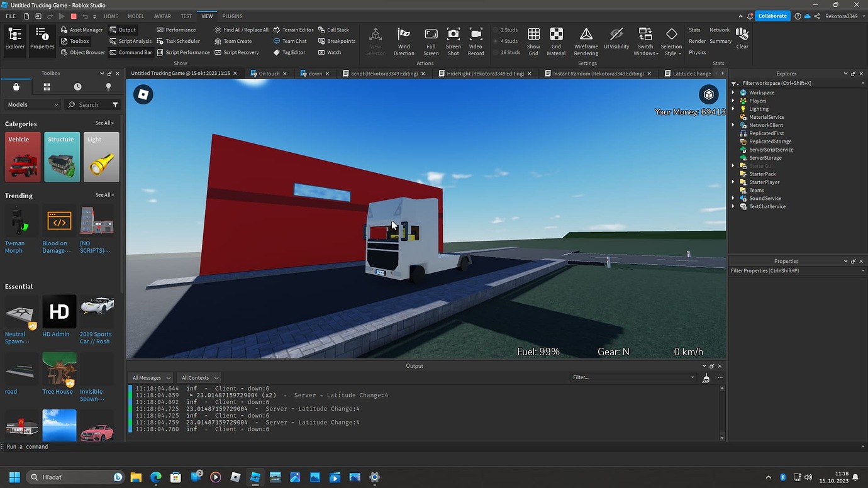Open the All Contexts dropdown in Output
Image resolution: width=868 pixels, height=488 pixels.
[199, 377]
